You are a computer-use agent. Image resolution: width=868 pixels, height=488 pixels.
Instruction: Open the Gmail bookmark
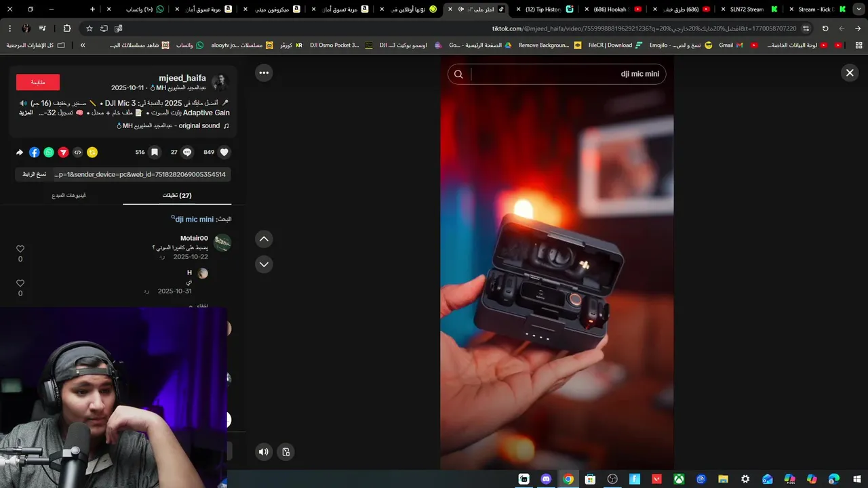click(x=731, y=45)
